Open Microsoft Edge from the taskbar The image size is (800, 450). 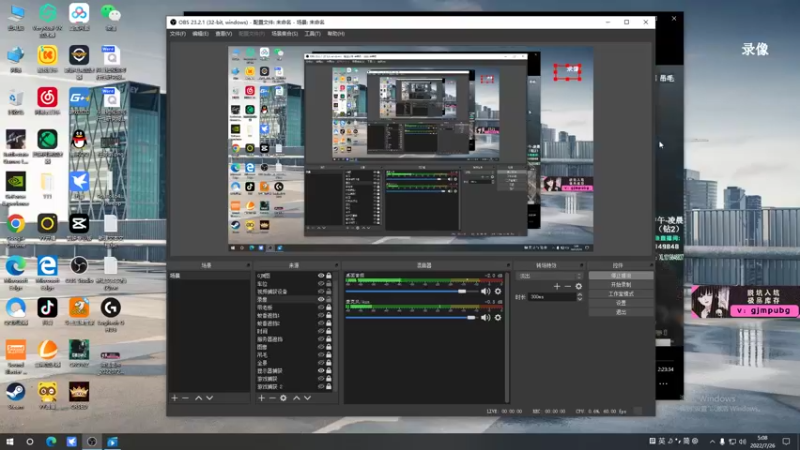51,442
